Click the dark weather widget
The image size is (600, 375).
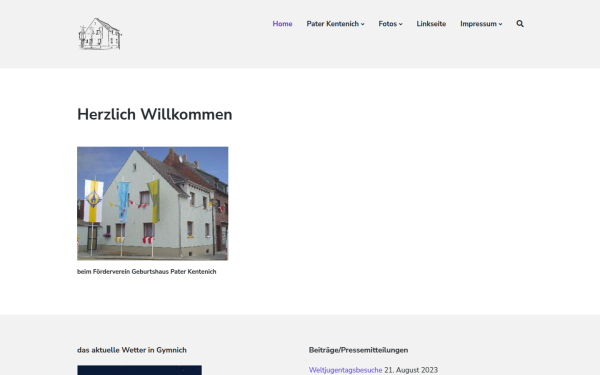pyautogui.click(x=140, y=370)
